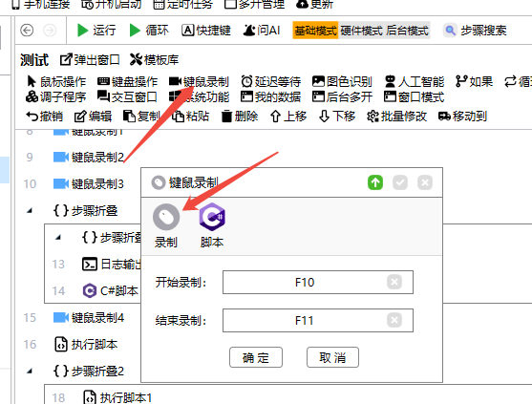The width and height of the screenshot is (532, 404).
Task: Click Delete (删除) trash icon
Action: [239, 117]
